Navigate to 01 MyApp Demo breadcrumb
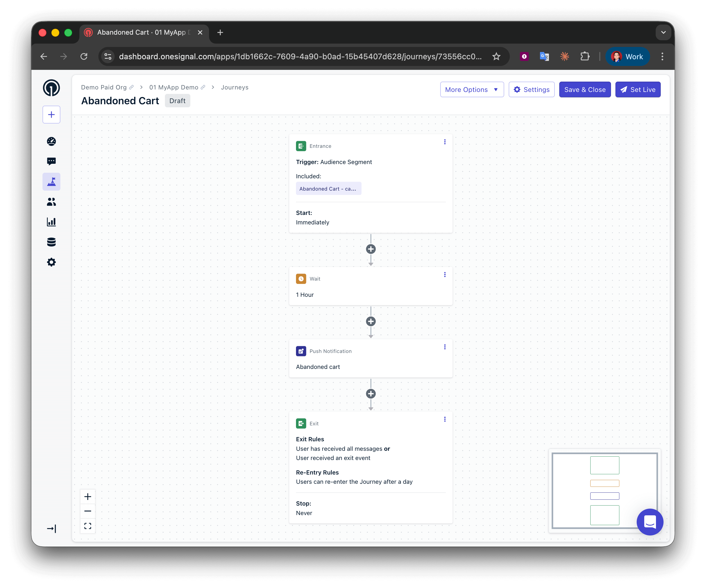The image size is (706, 588). (x=174, y=87)
